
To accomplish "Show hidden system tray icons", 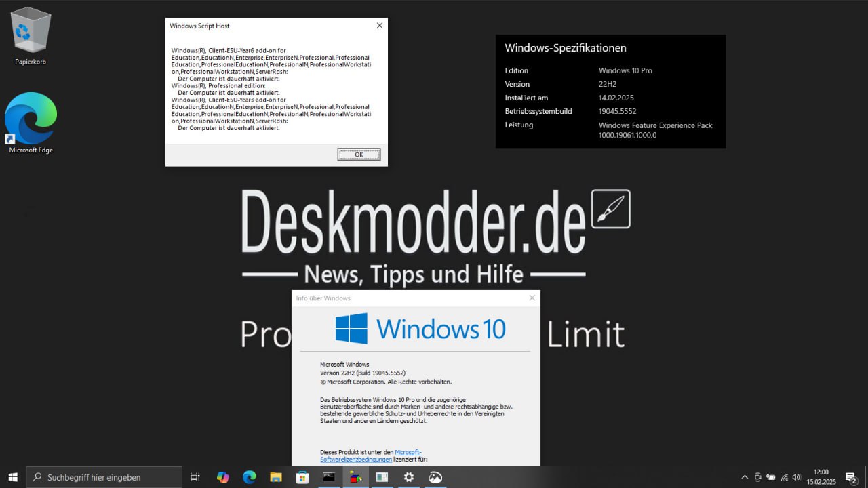I will point(745,477).
